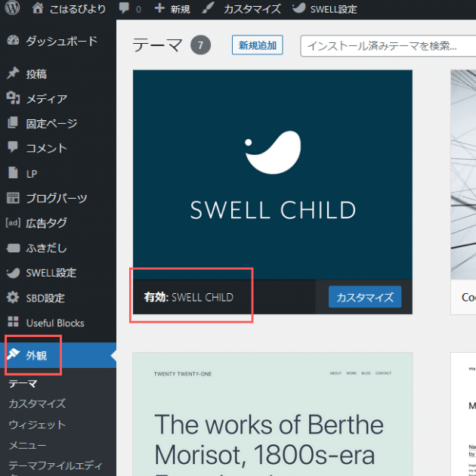Click the WordPress logo icon
476x476 pixels.
12,8
